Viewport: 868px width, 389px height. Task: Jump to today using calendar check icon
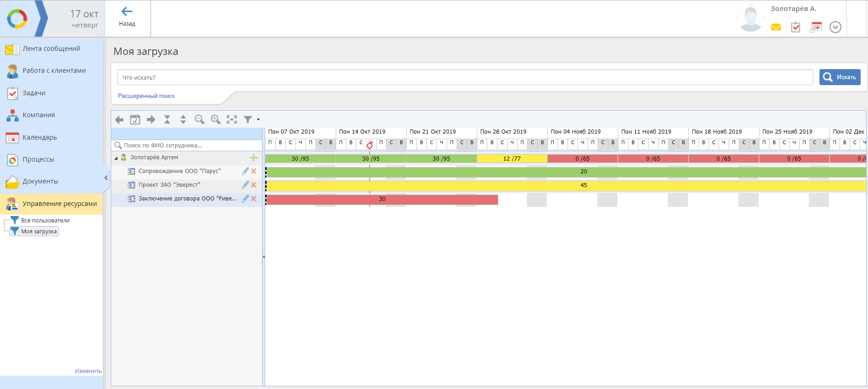click(135, 119)
